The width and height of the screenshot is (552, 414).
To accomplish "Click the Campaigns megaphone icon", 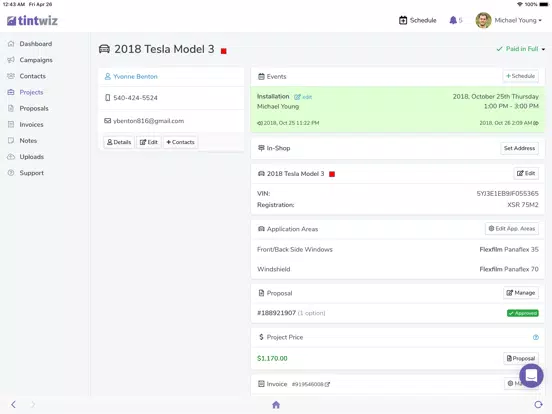I will 11,60.
